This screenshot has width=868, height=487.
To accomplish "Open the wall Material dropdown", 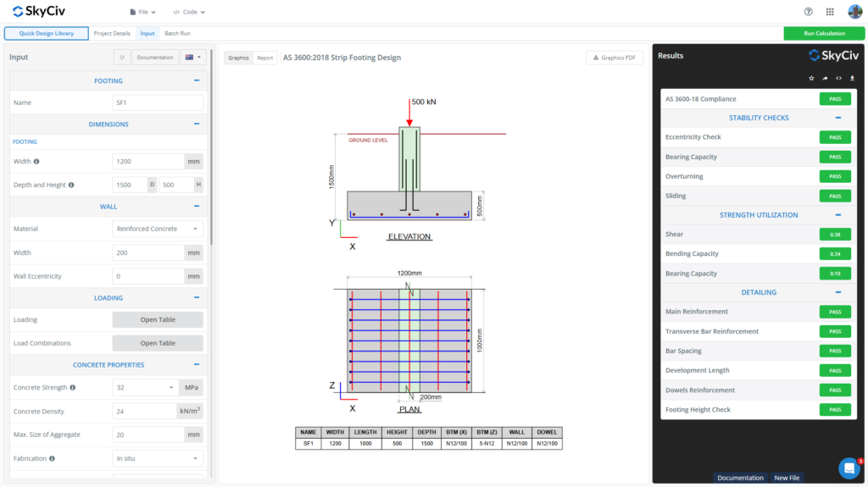I will tap(157, 229).
